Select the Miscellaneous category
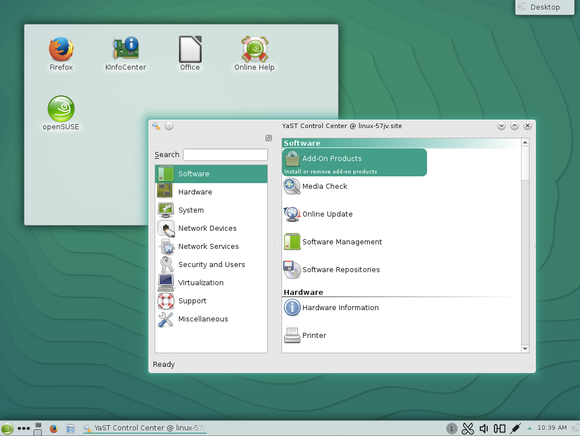The height and width of the screenshot is (436, 580). (x=211, y=319)
